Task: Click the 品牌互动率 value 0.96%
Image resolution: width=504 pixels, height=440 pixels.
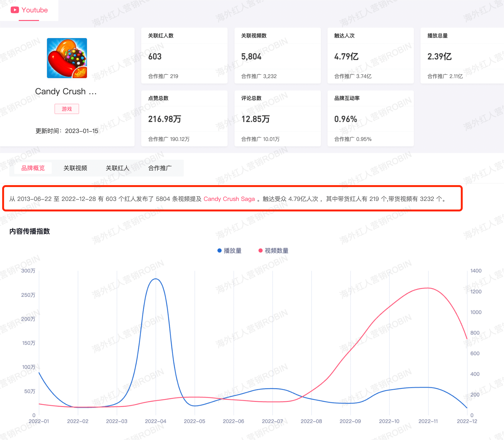Action: [x=346, y=119]
